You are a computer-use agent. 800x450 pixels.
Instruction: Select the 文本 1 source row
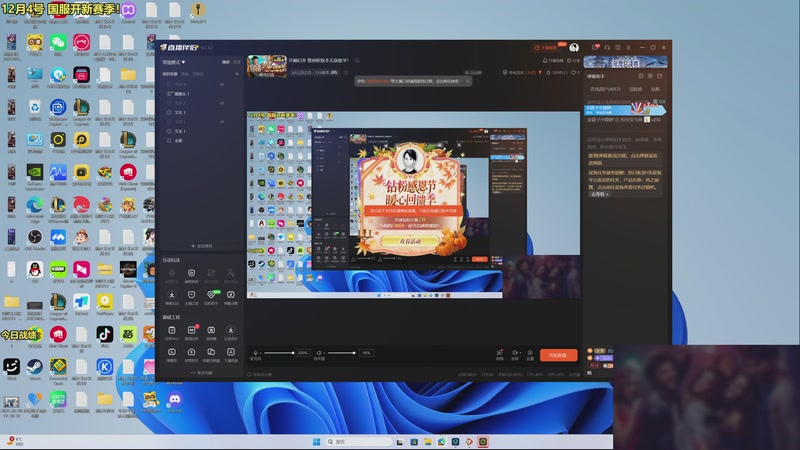pos(200,131)
